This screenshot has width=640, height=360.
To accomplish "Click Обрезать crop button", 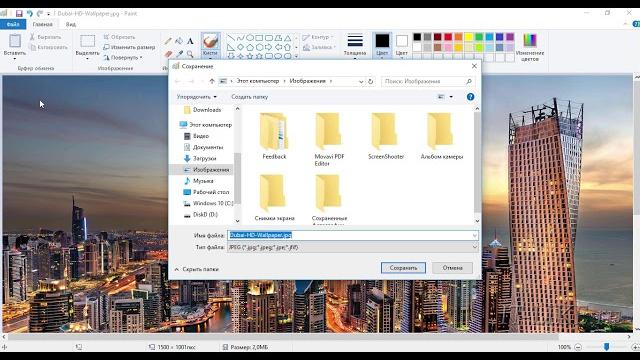I will 119,37.
